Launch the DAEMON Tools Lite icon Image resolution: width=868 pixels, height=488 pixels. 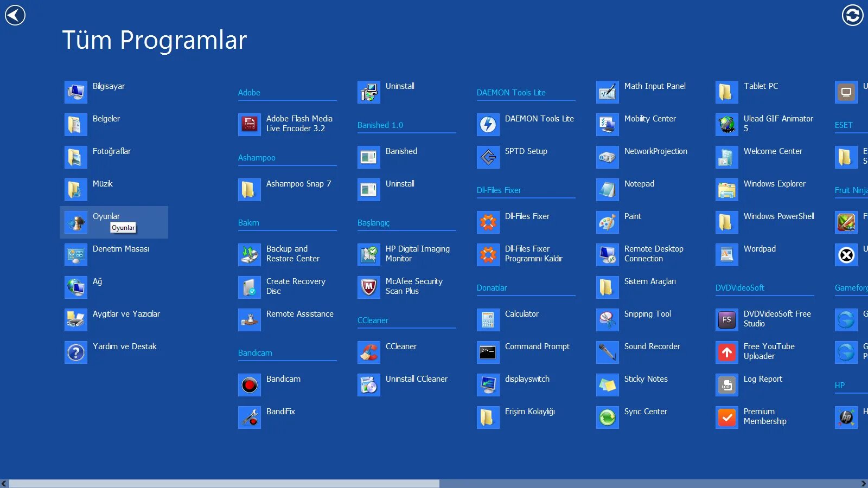point(488,125)
